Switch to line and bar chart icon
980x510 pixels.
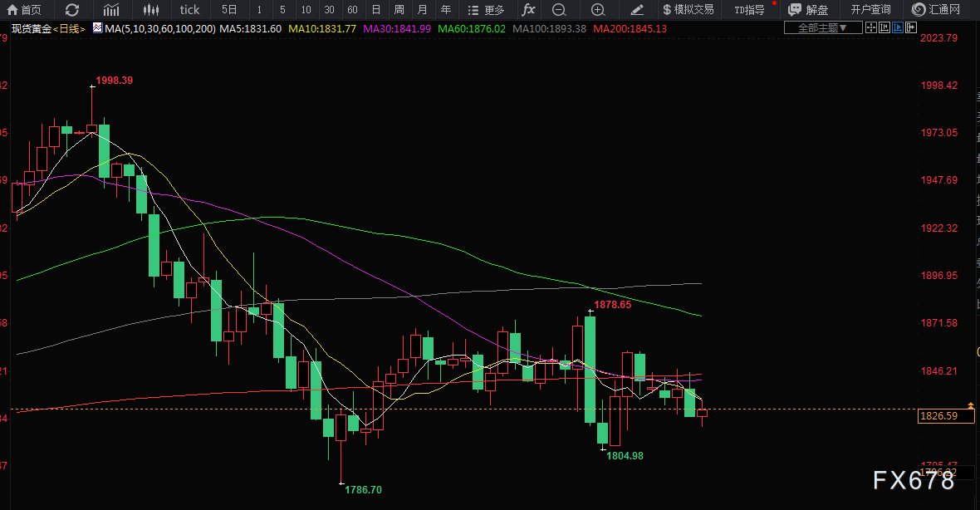111,9
